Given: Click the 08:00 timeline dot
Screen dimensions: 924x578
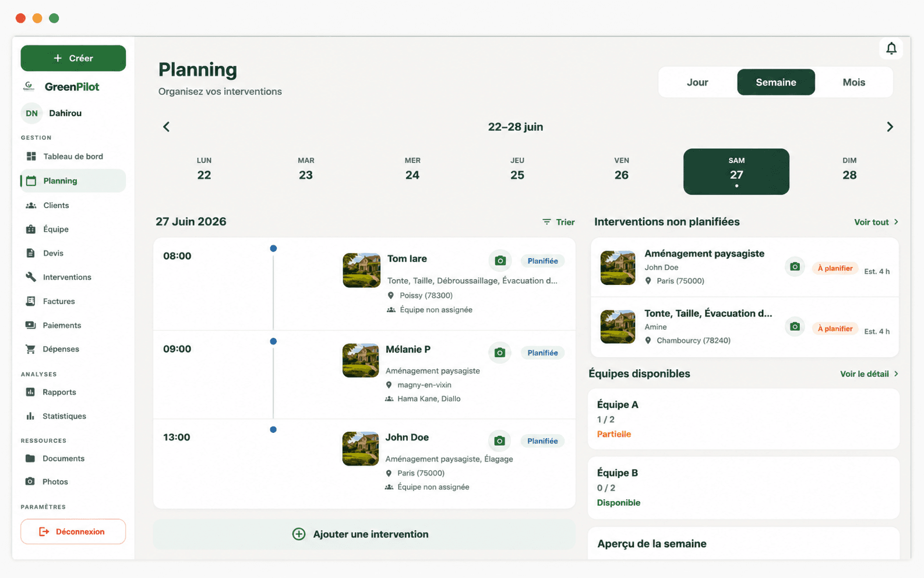Looking at the screenshot, I should click(x=273, y=249).
